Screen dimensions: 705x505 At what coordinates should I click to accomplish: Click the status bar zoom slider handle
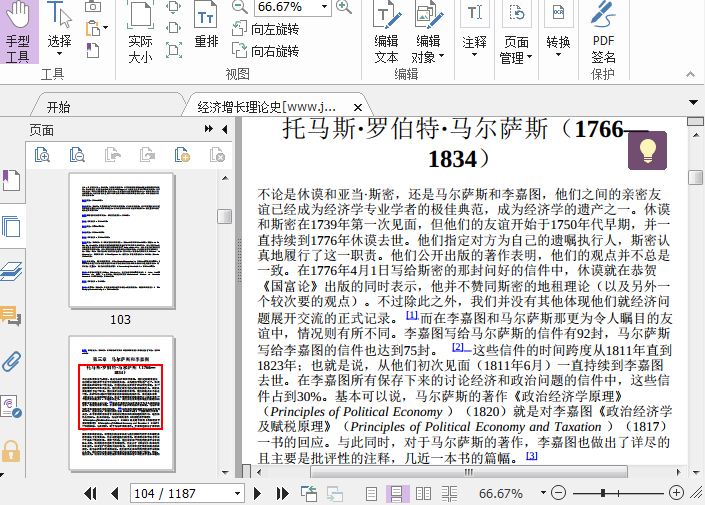(x=602, y=493)
